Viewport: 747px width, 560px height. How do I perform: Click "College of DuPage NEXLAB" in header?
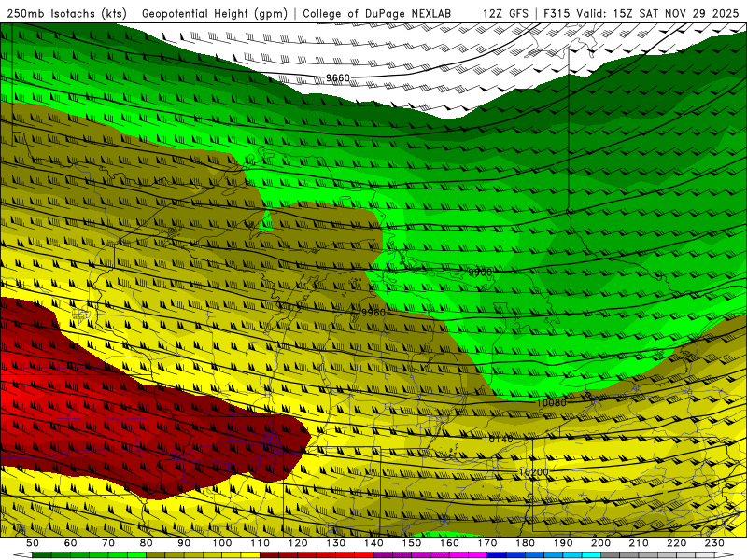click(377, 13)
